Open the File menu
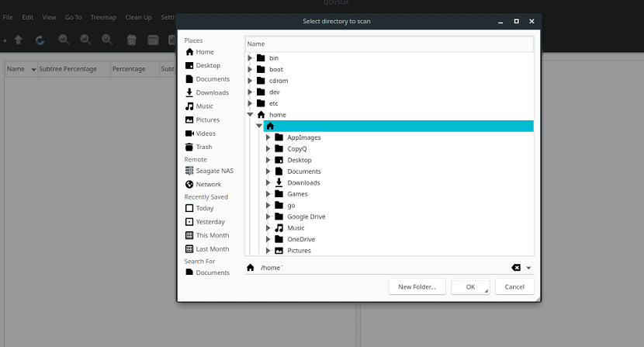Viewport: 644px width, 347px height. [x=8, y=17]
